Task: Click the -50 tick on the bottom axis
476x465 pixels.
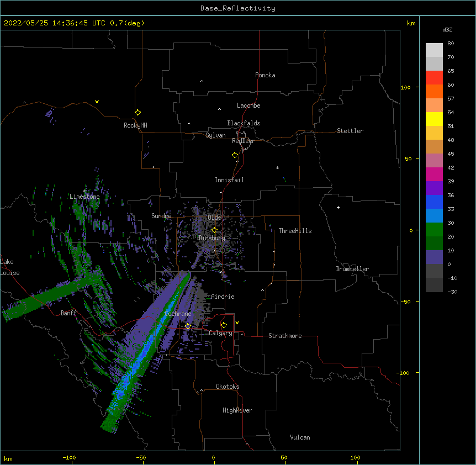Action: tap(141, 457)
